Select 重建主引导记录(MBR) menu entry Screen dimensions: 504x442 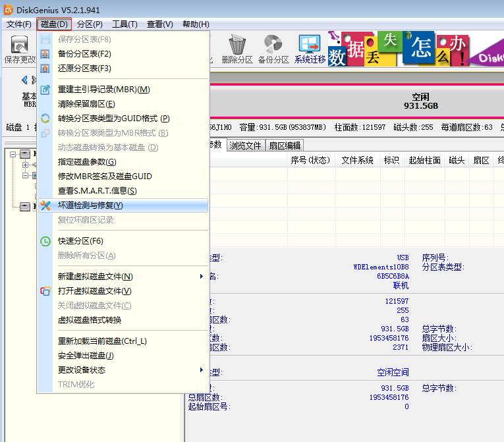point(123,90)
